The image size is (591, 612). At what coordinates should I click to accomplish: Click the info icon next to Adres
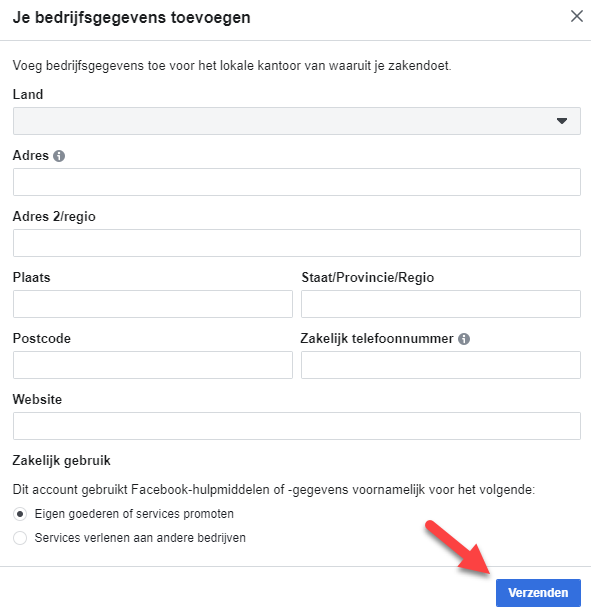coord(59,156)
